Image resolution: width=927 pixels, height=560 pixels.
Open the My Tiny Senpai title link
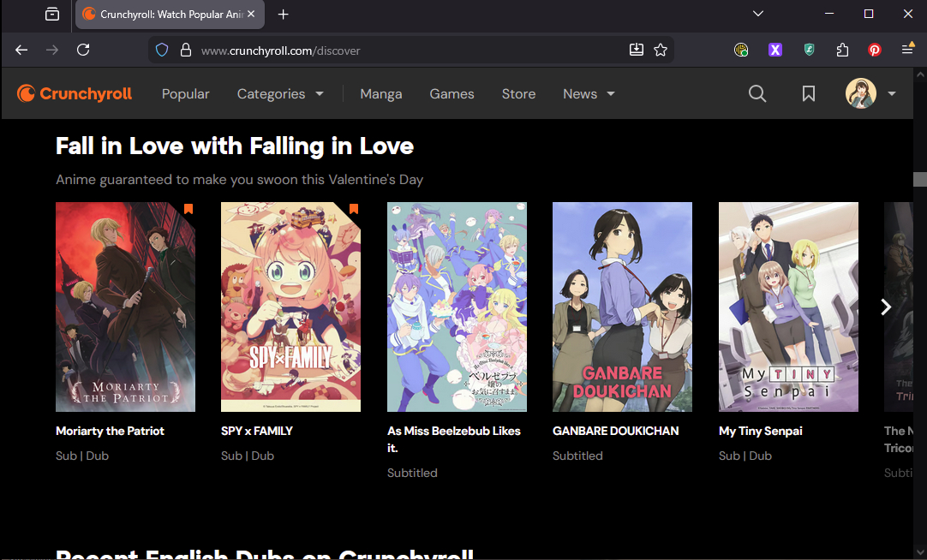pyautogui.click(x=760, y=431)
